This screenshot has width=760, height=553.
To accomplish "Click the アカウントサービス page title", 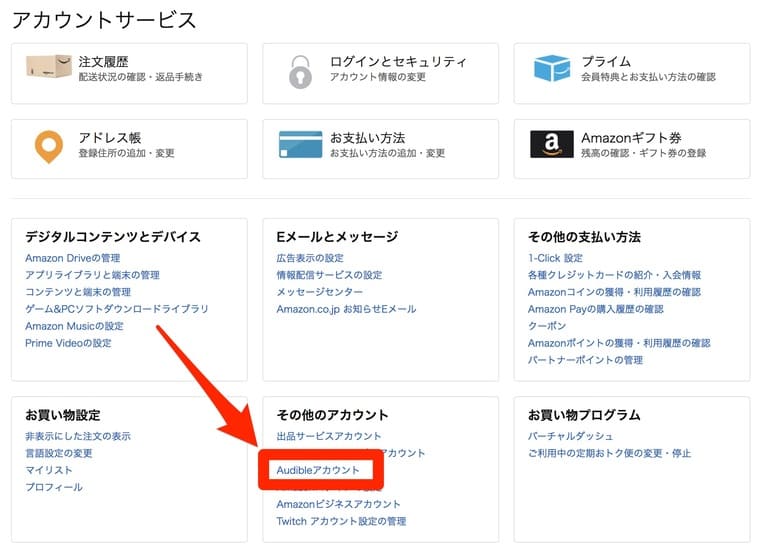I will 104,20.
